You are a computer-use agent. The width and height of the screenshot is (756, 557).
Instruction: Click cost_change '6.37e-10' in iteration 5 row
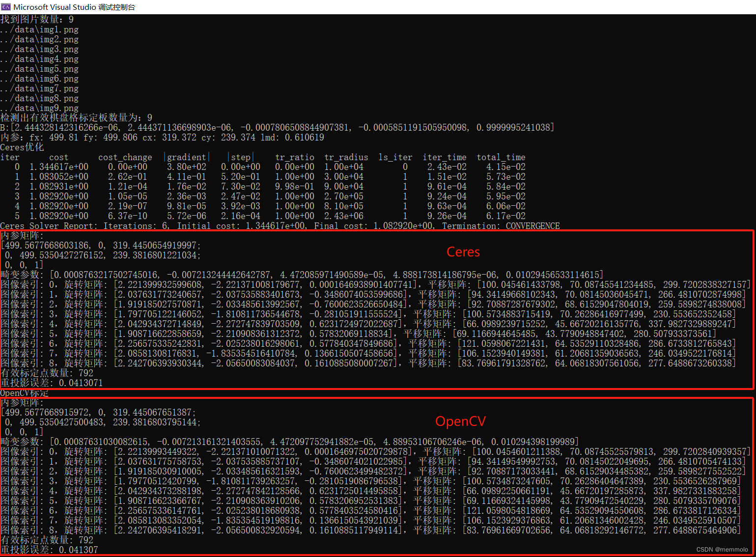128,216
